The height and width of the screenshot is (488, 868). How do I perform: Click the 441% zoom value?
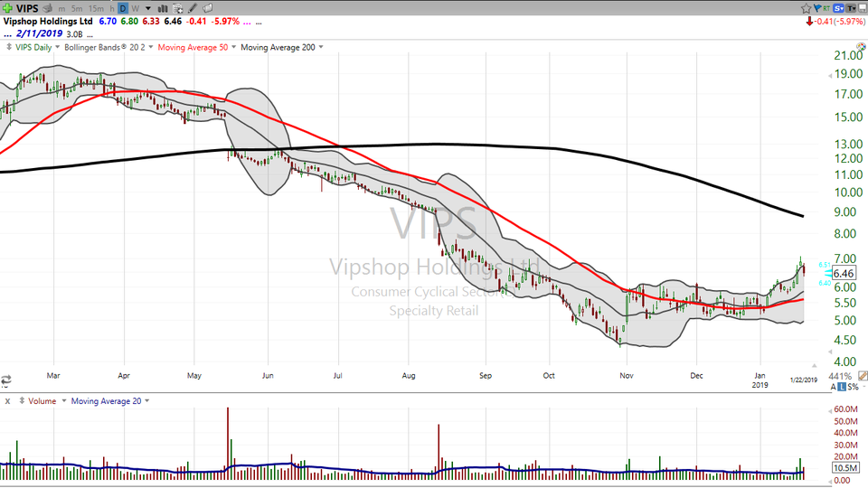point(840,376)
